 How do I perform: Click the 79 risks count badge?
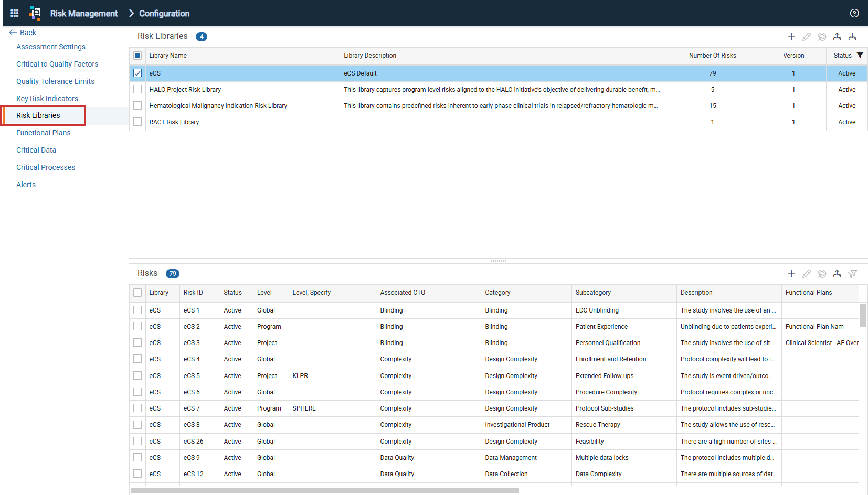173,274
